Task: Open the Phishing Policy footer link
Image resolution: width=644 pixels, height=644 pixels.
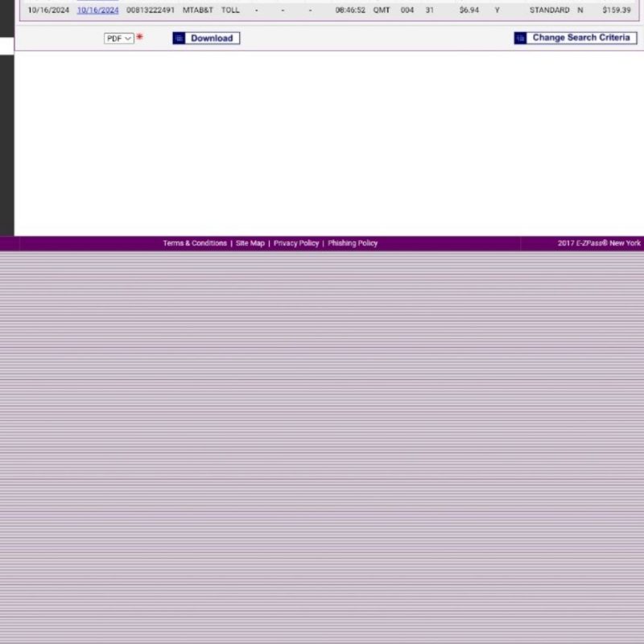Action: click(353, 243)
